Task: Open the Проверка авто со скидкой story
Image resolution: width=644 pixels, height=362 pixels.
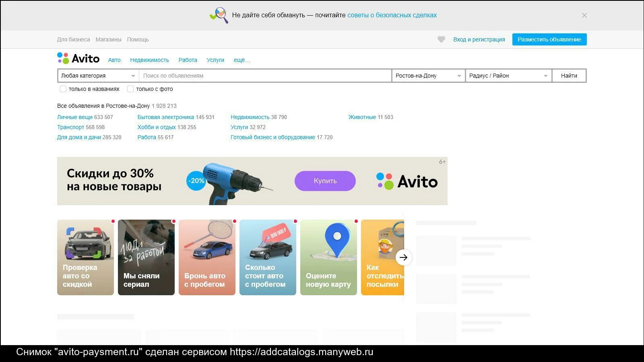Action: point(85,257)
